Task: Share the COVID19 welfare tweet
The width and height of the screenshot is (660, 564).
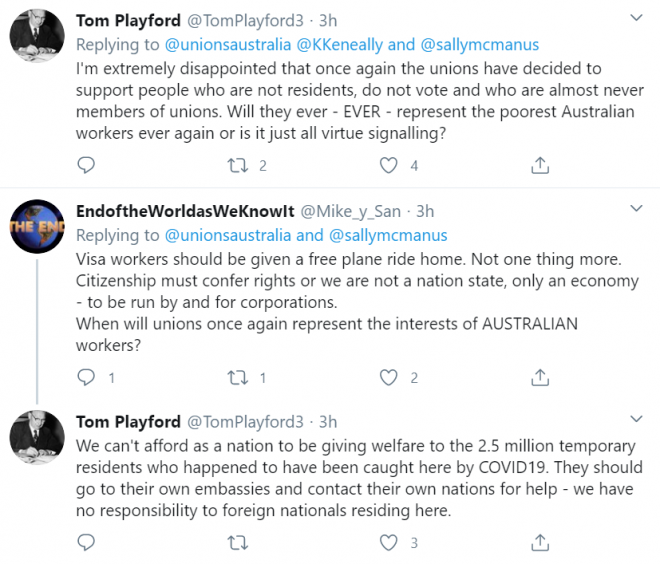Action: (x=539, y=543)
